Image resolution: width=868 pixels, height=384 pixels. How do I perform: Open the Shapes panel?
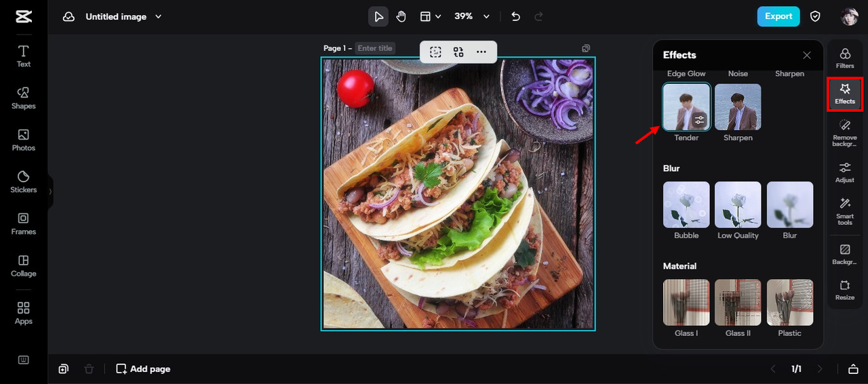coord(24,98)
